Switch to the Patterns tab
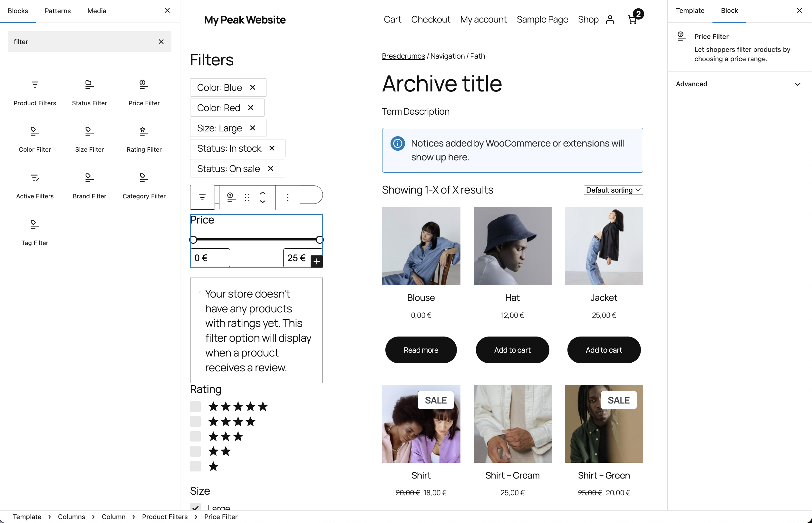This screenshot has width=812, height=523. click(x=58, y=11)
